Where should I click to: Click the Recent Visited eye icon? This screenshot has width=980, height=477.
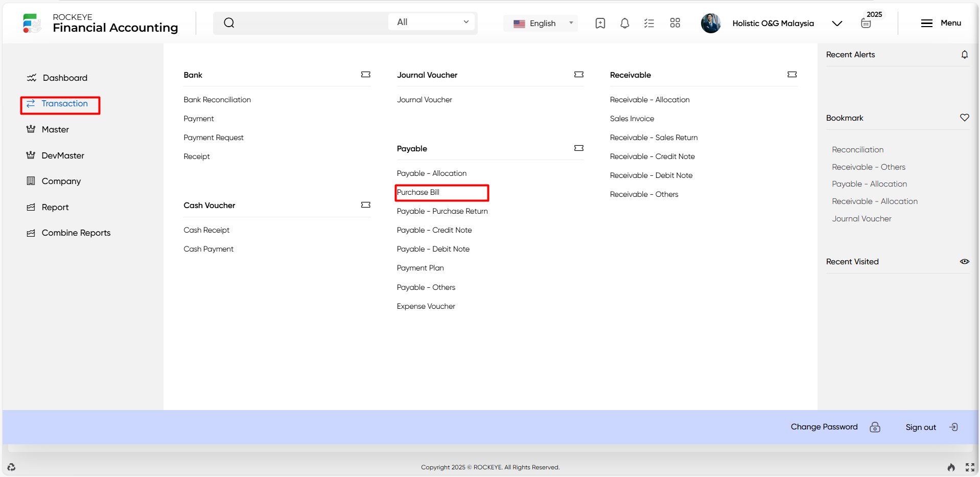(x=965, y=261)
